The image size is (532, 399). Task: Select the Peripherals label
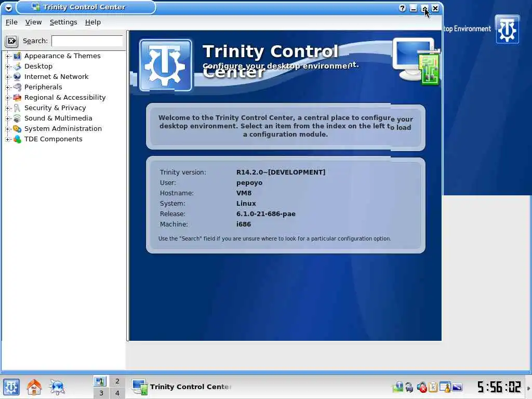43,87
